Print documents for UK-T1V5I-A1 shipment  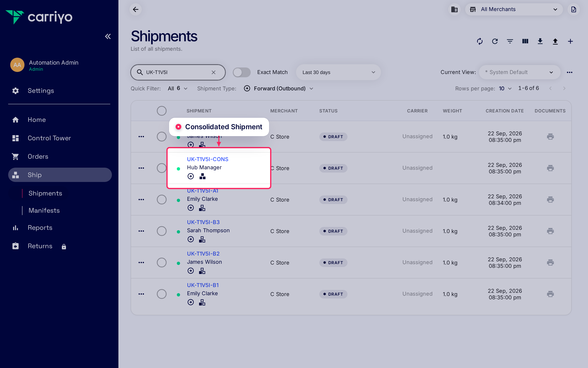click(550, 200)
